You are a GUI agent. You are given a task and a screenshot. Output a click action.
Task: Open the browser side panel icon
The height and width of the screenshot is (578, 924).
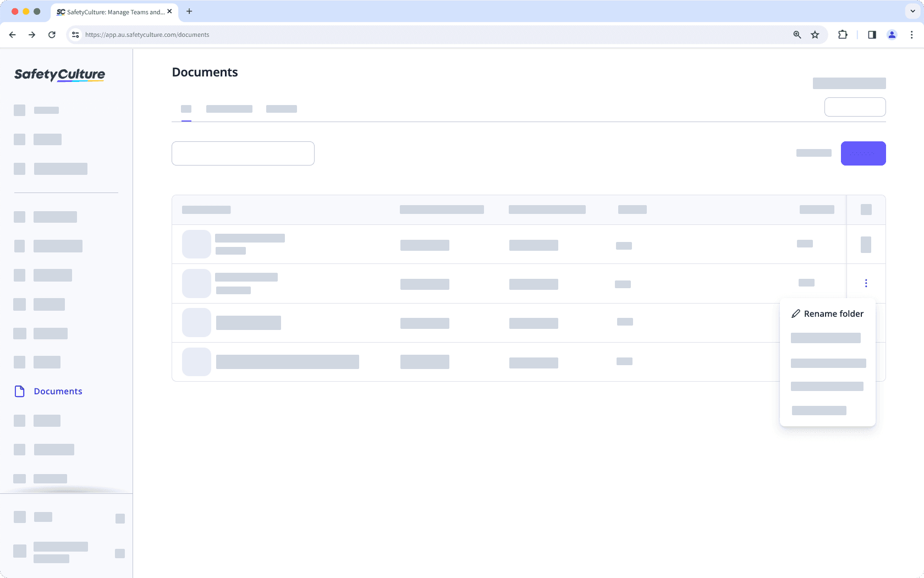(872, 34)
